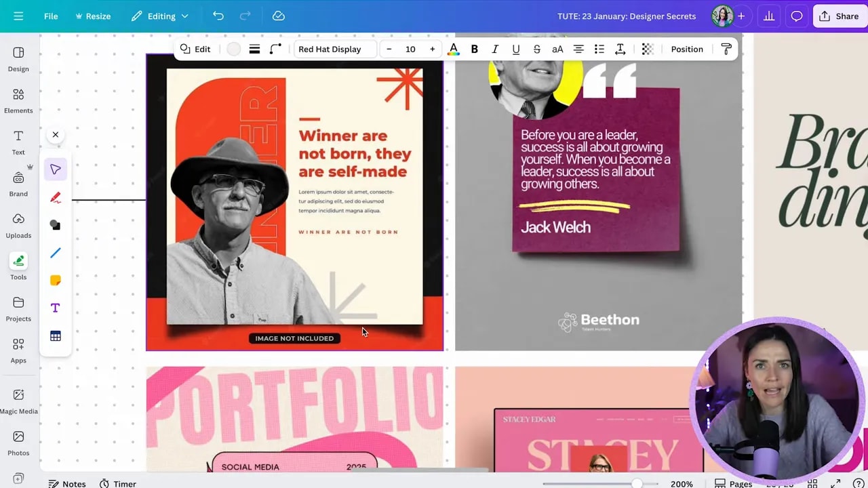This screenshot has height=488, width=868.
Task: Open the Position settings
Action: pos(687,49)
